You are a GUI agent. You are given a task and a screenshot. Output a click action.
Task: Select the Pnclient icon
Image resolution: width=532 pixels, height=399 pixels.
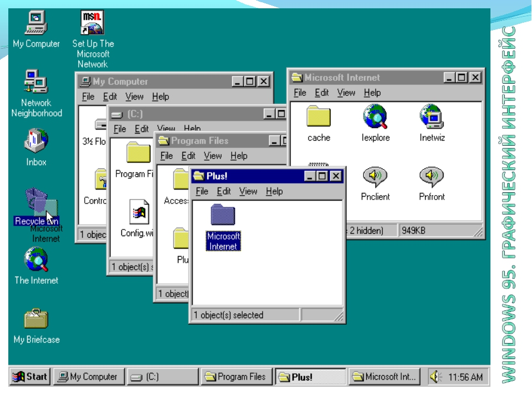pyautogui.click(x=375, y=183)
